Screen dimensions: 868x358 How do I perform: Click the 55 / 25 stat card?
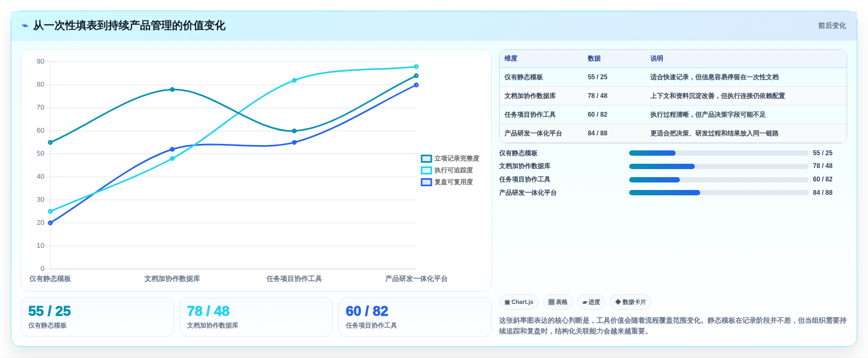click(x=97, y=317)
